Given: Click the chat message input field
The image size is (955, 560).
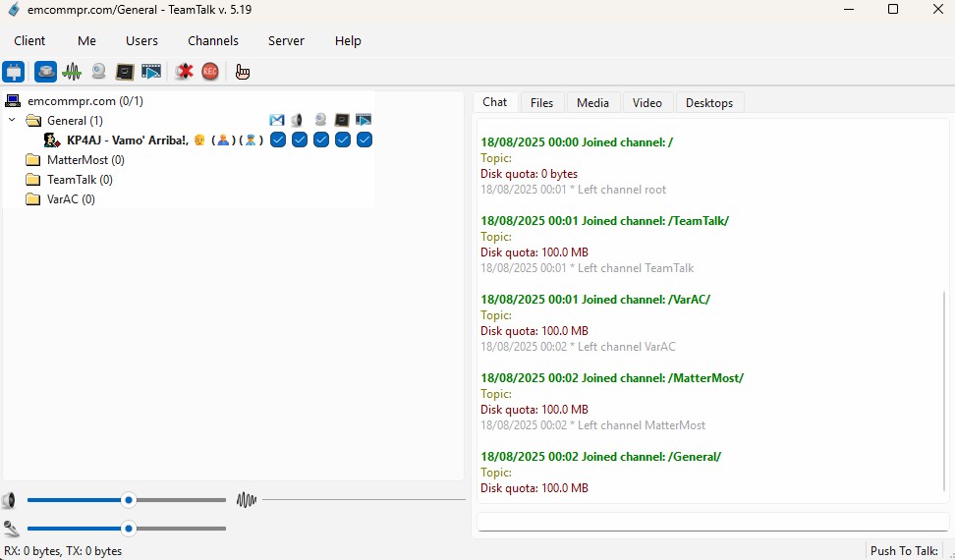Looking at the screenshot, I should pyautogui.click(x=712, y=522).
